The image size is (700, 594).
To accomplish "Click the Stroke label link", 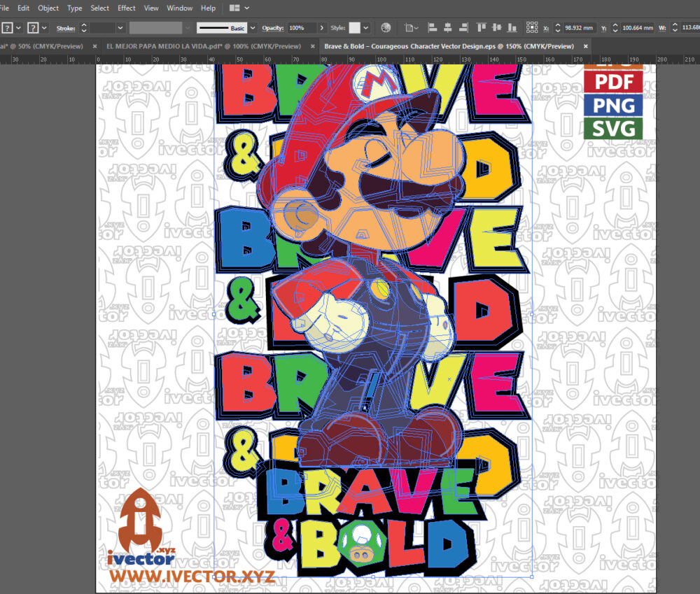I will pyautogui.click(x=66, y=28).
